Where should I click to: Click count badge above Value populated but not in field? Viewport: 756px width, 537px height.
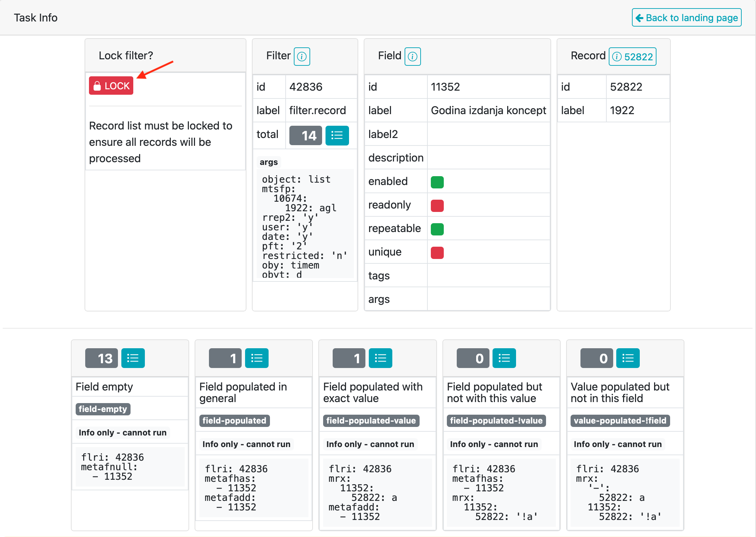(597, 358)
